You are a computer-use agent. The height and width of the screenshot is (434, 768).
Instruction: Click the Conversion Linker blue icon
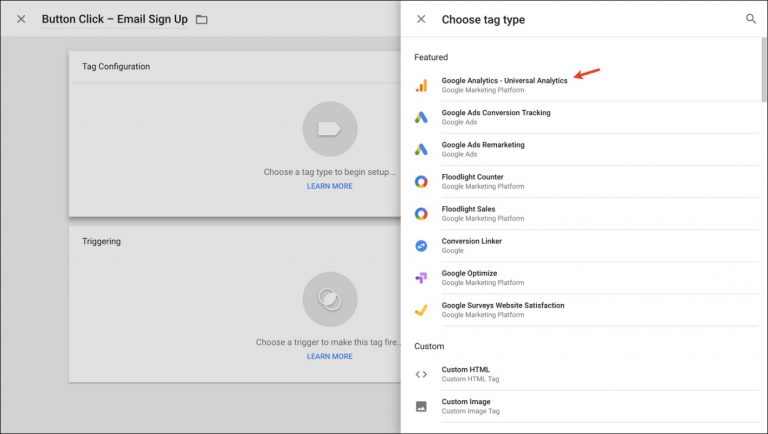coord(421,245)
